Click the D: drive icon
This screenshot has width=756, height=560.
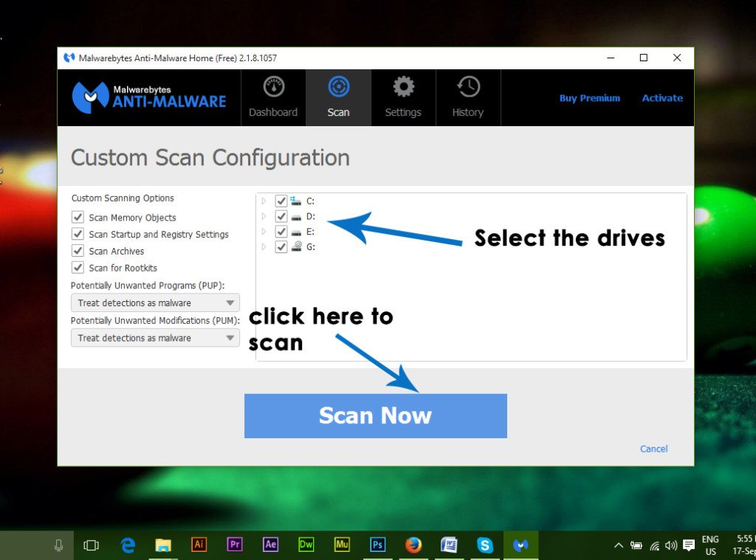296,218
